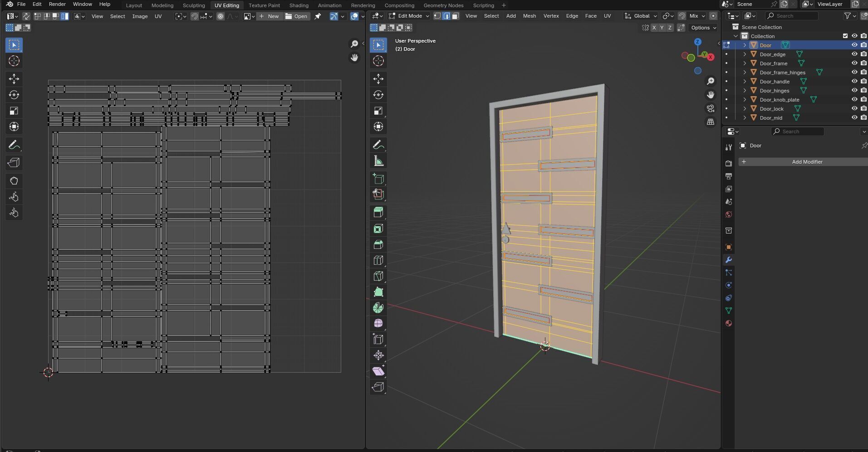Collapse the Collection in the outliner
The image size is (868, 452).
pyautogui.click(x=736, y=36)
